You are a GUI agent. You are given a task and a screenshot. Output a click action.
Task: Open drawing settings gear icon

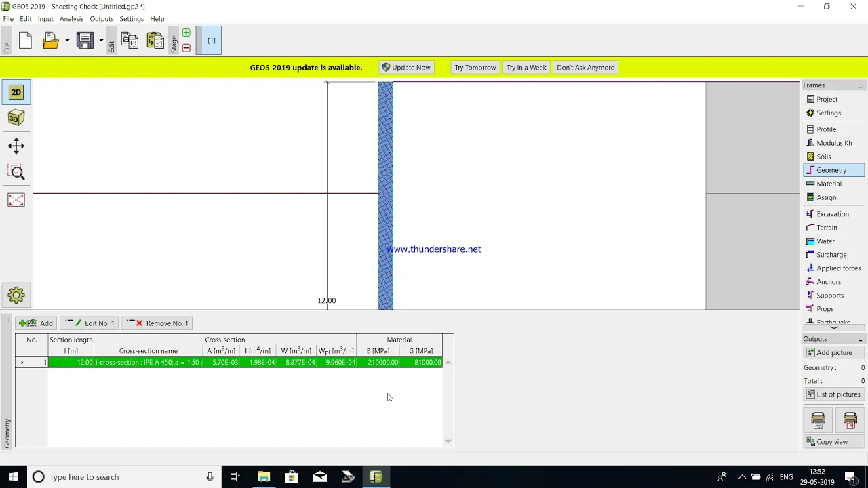click(16, 295)
